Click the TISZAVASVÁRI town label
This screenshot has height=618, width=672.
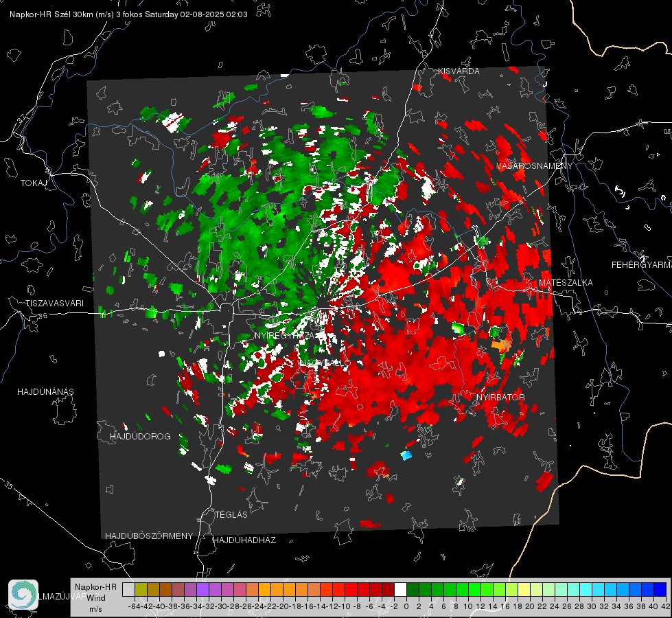click(54, 304)
